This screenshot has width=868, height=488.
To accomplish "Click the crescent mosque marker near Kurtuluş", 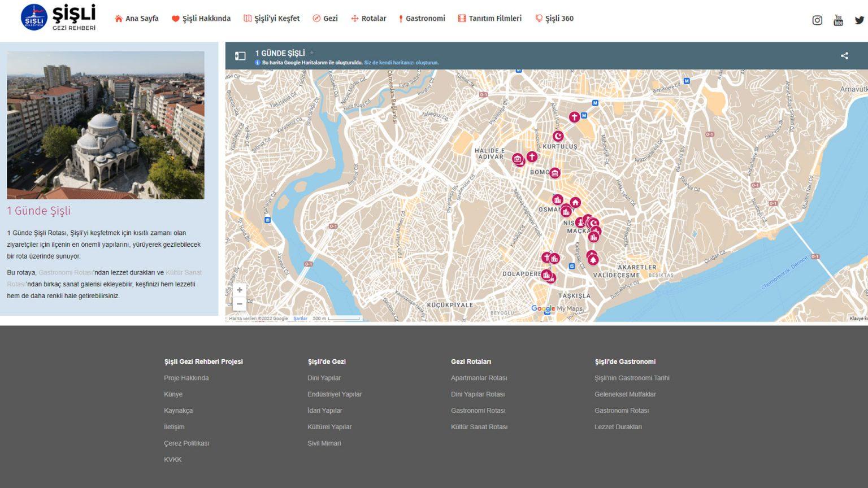I will (558, 136).
